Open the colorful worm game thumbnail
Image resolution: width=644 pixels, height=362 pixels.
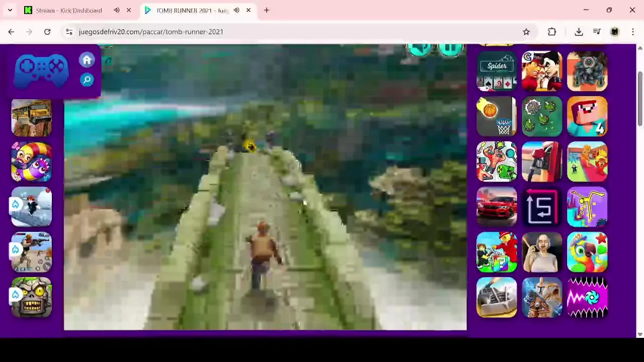pos(32,161)
